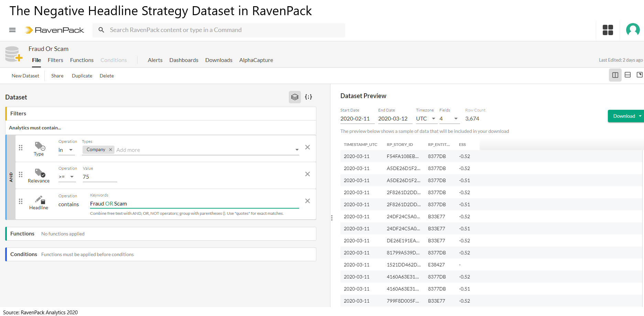Go to the Dashboards tab
The height and width of the screenshot is (316, 644).
coord(184,60)
